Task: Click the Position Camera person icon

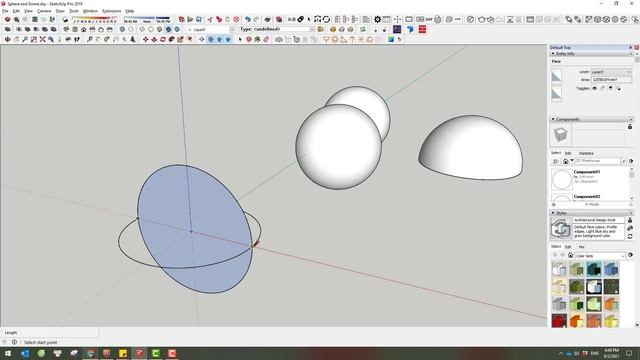Action: pyautogui.click(x=60, y=39)
